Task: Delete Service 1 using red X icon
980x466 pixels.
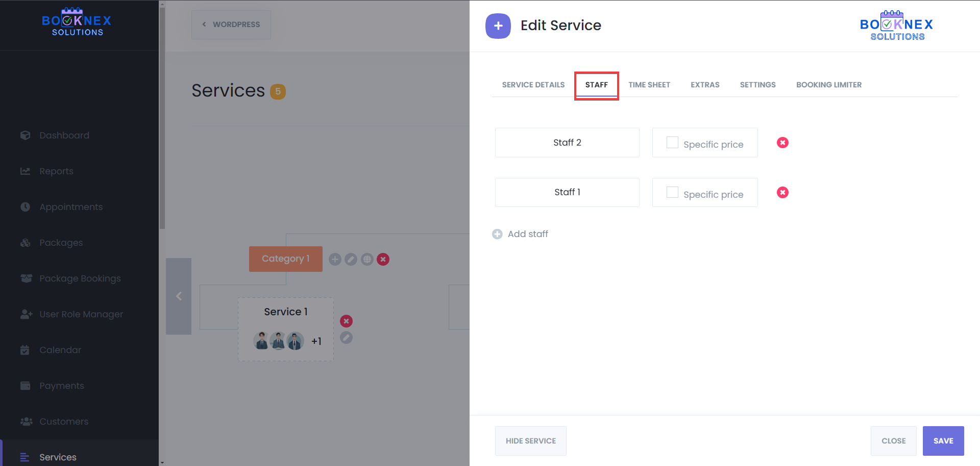Action: (346, 321)
